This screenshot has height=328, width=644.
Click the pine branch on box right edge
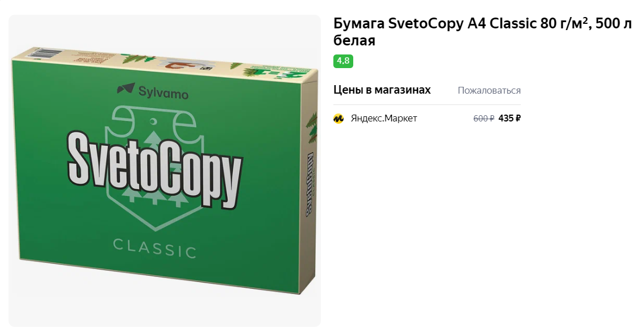point(311,123)
